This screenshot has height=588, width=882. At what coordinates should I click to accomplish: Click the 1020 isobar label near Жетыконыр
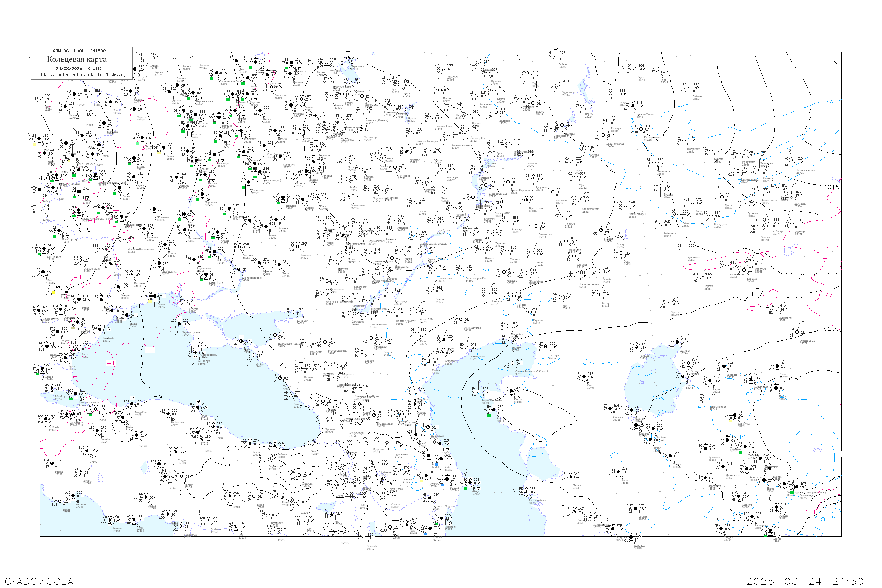(828, 329)
